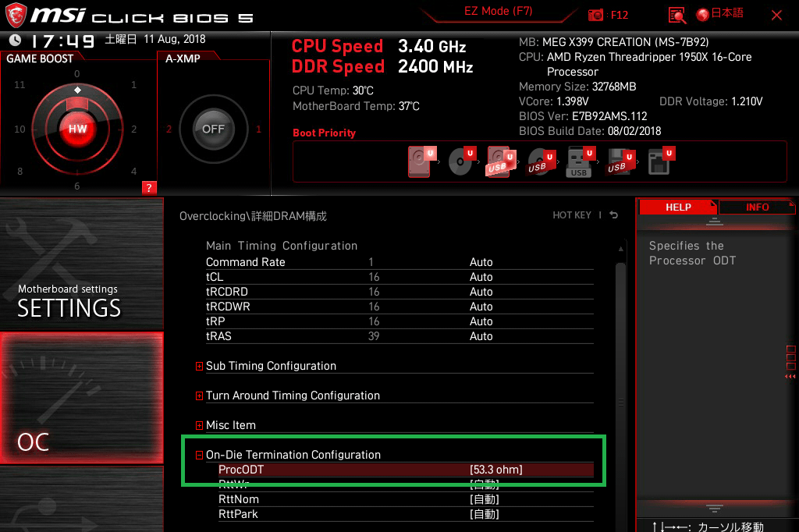Change RttPark 自動 value
This screenshot has width=799, height=532.
tap(484, 514)
